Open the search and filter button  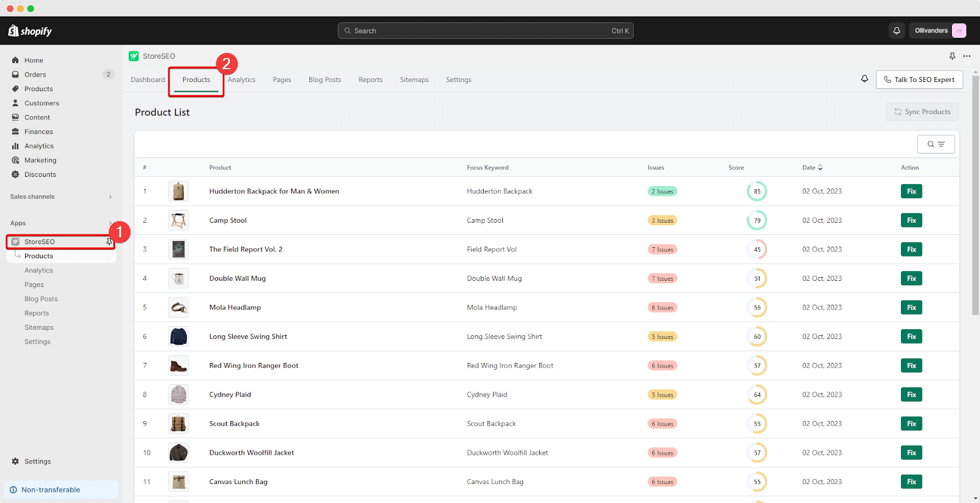936,144
